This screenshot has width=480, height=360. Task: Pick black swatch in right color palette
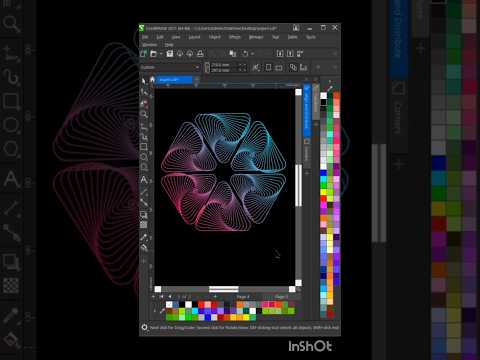pyautogui.click(x=323, y=102)
